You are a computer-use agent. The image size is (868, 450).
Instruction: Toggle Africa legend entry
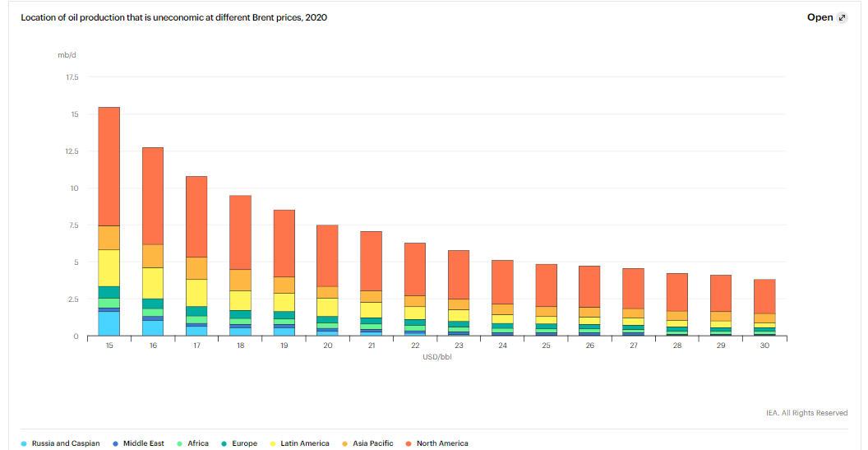[x=193, y=443]
